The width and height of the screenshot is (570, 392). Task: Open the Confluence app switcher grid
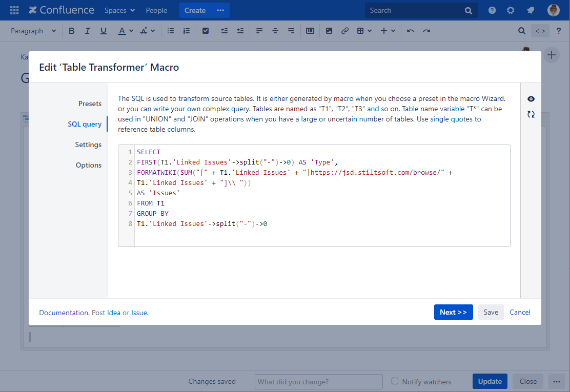pyautogui.click(x=14, y=10)
